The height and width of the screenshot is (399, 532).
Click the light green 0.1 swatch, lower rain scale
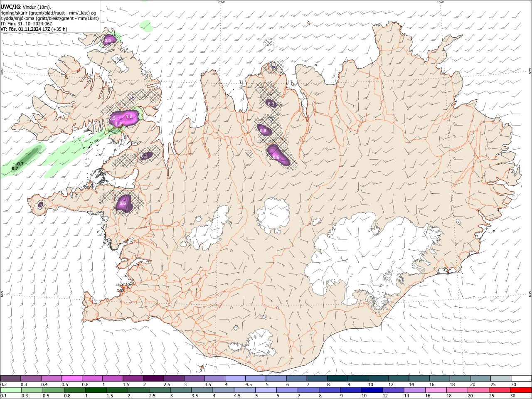pos(11,390)
